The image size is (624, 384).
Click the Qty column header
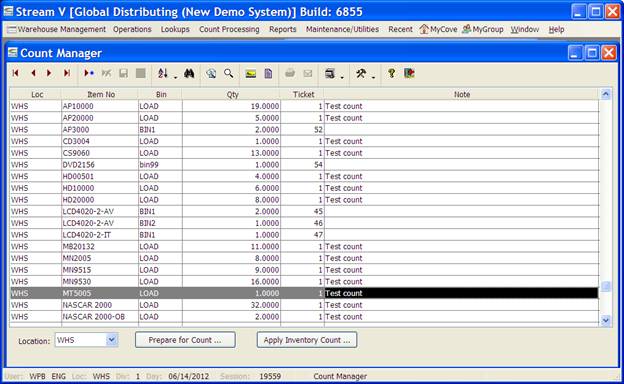pos(232,94)
